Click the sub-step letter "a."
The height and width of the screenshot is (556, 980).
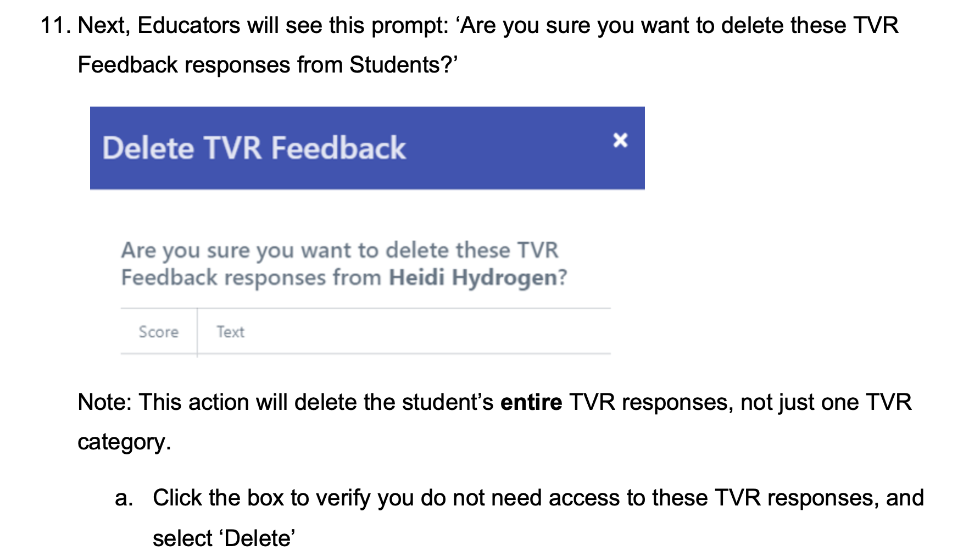(124, 498)
